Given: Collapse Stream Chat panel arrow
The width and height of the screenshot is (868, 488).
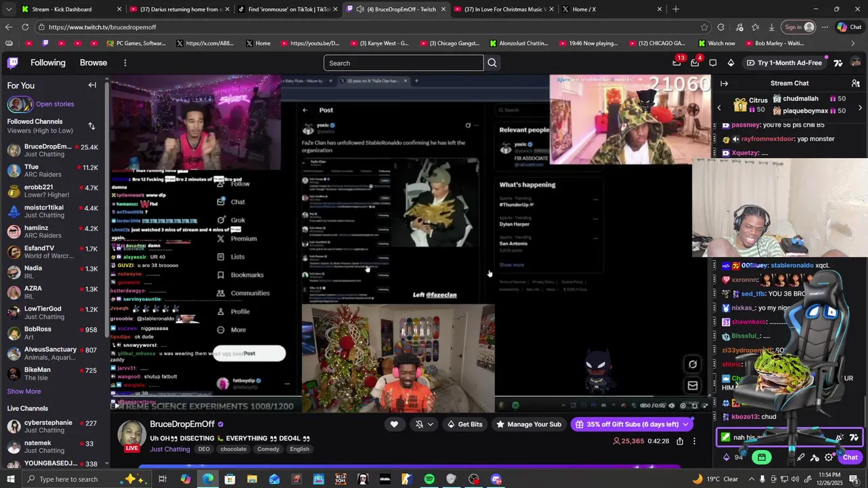Looking at the screenshot, I should click(724, 83).
